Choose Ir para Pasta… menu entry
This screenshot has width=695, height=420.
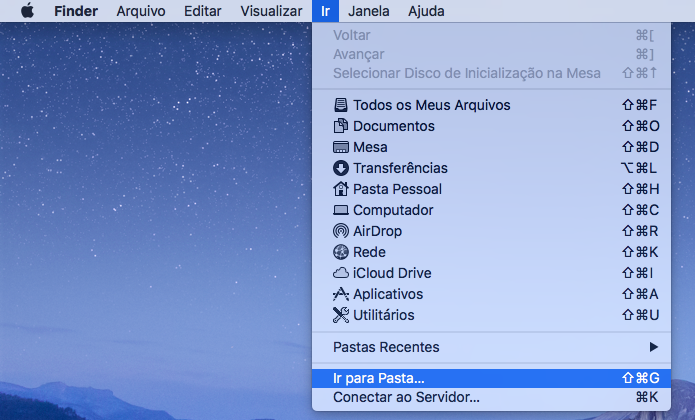(x=491, y=378)
